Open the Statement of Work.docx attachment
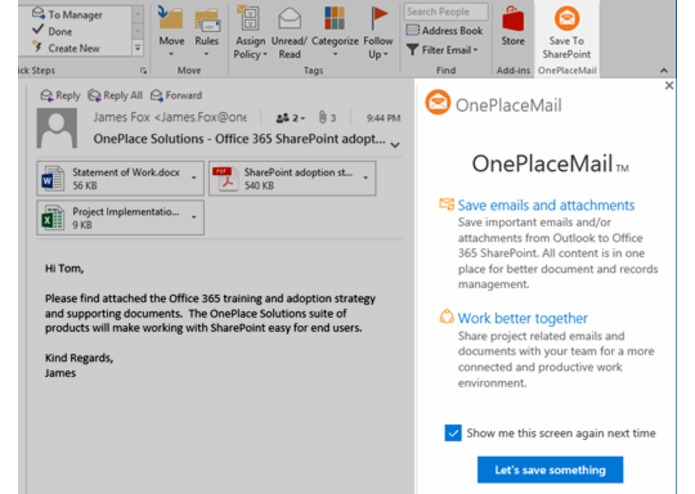 112,178
